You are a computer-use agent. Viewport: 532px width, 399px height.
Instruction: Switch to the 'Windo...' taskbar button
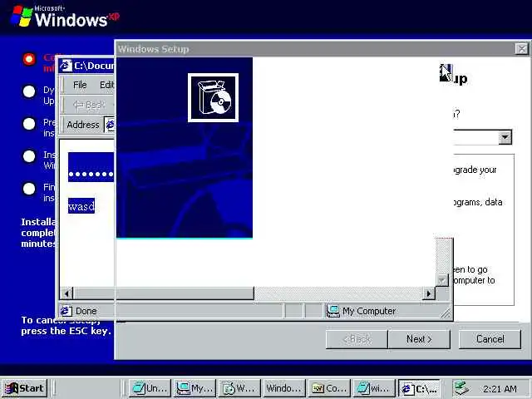coord(284,388)
